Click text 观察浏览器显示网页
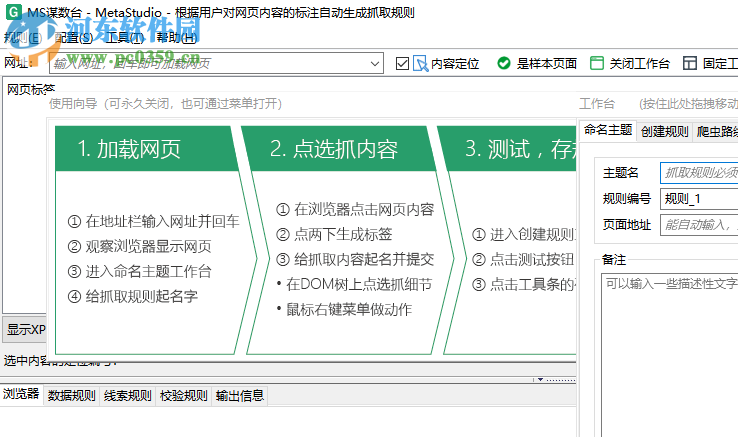Screen dimensions: 738x437 (148, 246)
